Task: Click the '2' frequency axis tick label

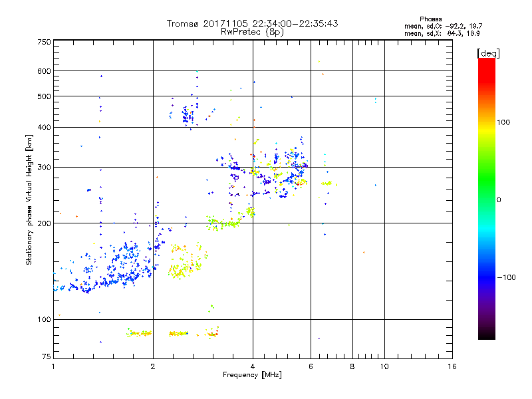Action: pyautogui.click(x=153, y=366)
